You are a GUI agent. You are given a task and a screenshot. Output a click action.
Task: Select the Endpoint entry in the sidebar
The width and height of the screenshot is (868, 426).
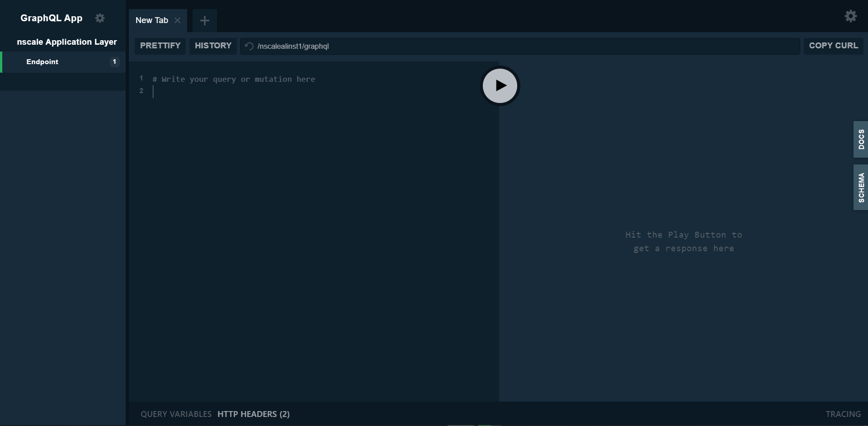coord(42,62)
